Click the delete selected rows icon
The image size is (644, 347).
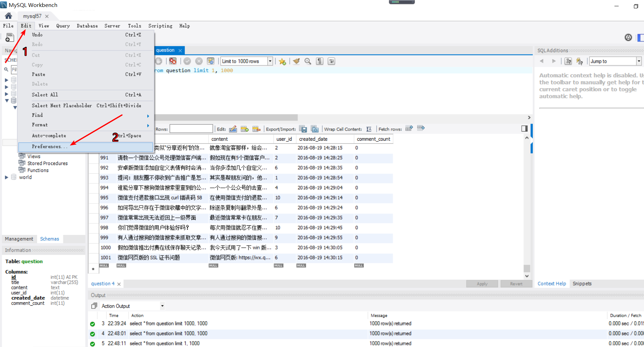pos(256,129)
